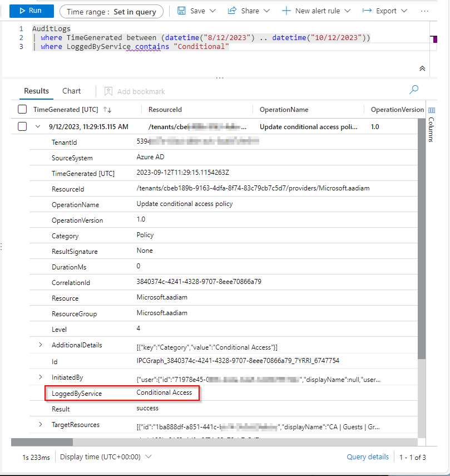
Task: Create a New alert rule
Action: [317, 11]
